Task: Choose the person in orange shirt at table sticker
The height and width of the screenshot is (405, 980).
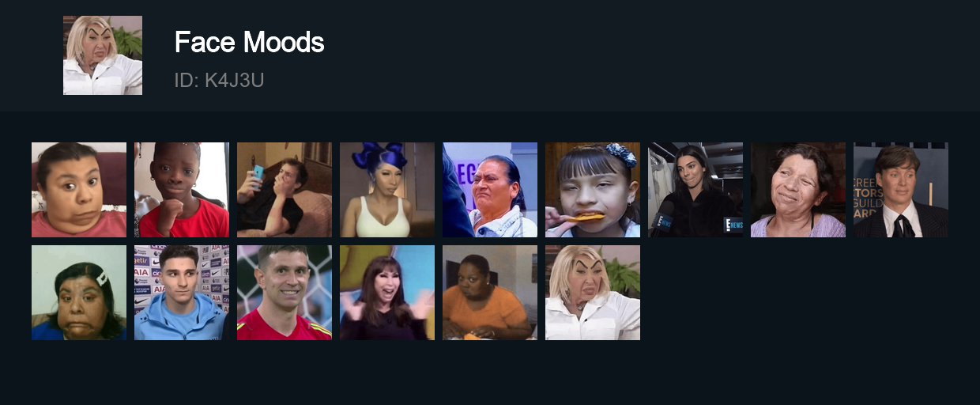Action: tap(490, 293)
